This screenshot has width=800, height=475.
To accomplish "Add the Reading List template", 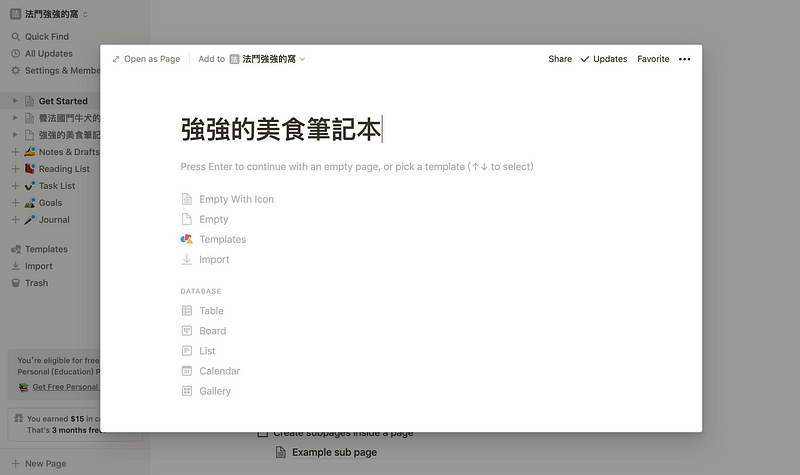I will [15, 169].
